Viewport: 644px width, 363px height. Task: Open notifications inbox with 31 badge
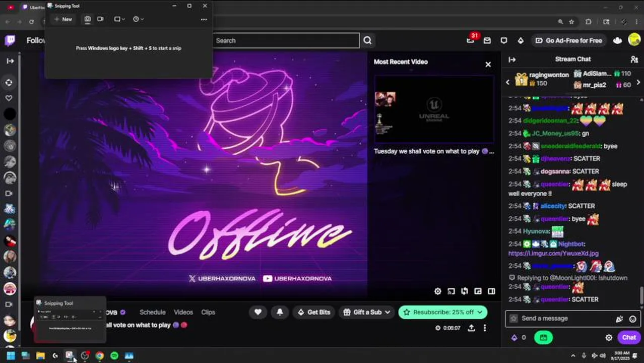pyautogui.click(x=471, y=40)
